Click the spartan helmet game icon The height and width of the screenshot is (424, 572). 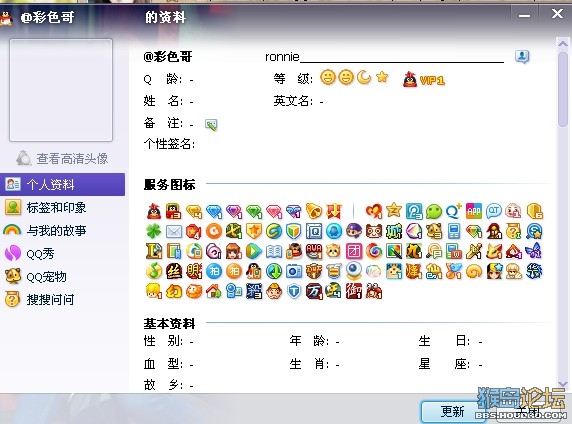pos(494,231)
